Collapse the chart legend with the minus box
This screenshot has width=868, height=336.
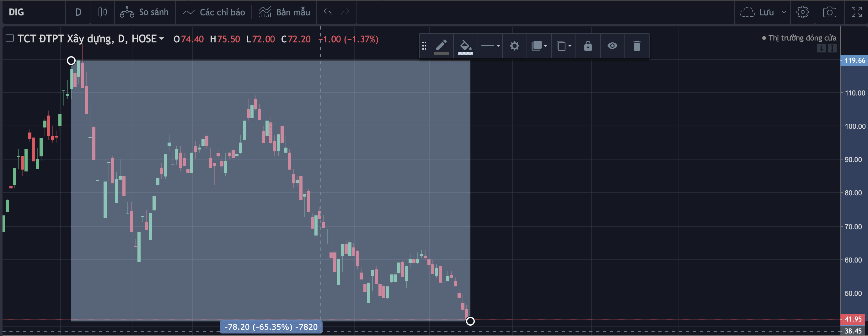pyautogui.click(x=9, y=38)
